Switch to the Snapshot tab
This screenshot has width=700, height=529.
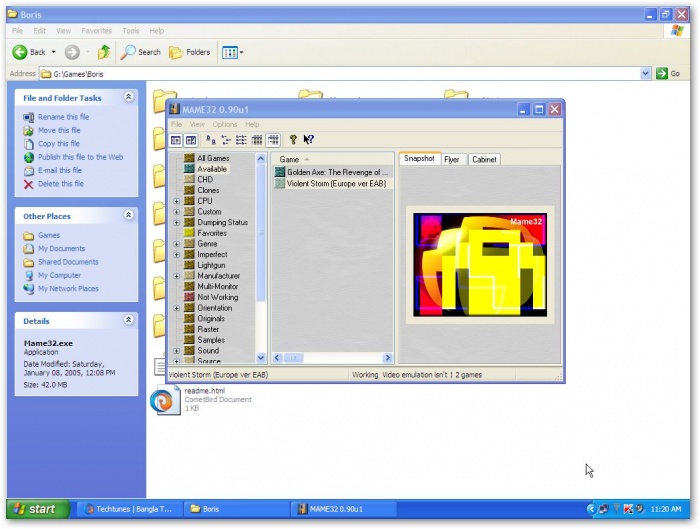tap(419, 158)
